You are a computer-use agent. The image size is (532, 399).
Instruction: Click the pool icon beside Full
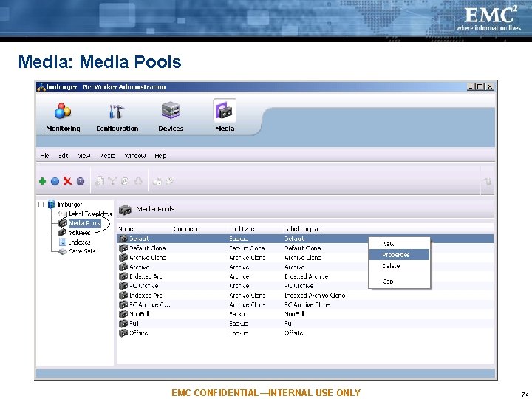coord(123,324)
